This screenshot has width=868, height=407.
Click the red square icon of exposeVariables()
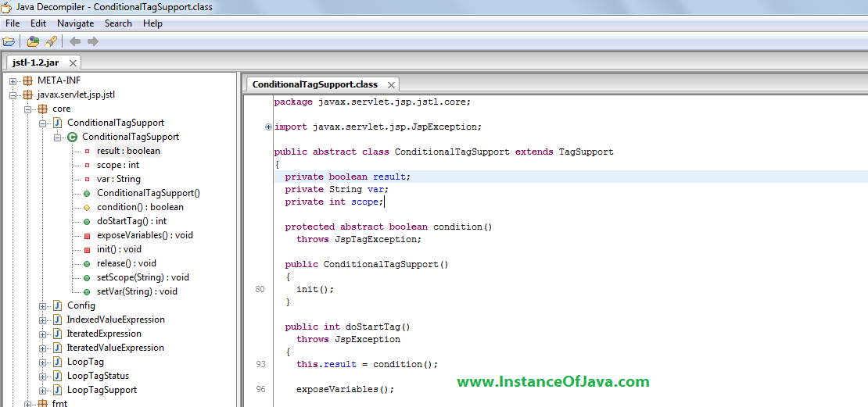(87, 236)
